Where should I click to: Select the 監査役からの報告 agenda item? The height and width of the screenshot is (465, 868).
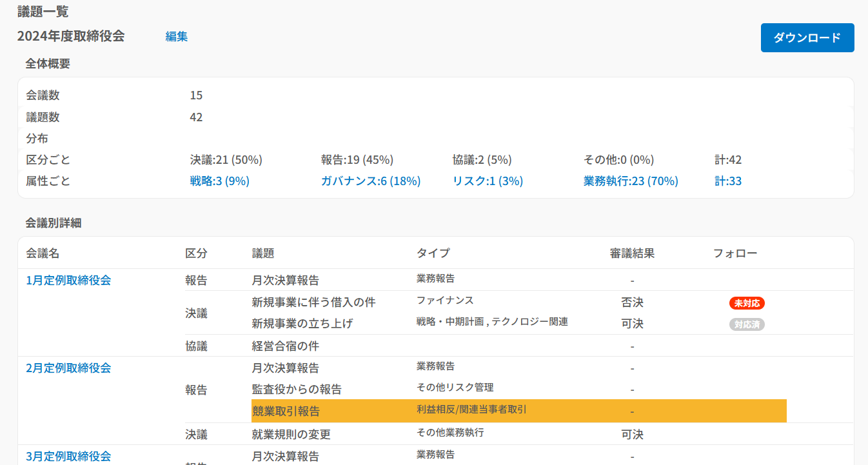[297, 390]
